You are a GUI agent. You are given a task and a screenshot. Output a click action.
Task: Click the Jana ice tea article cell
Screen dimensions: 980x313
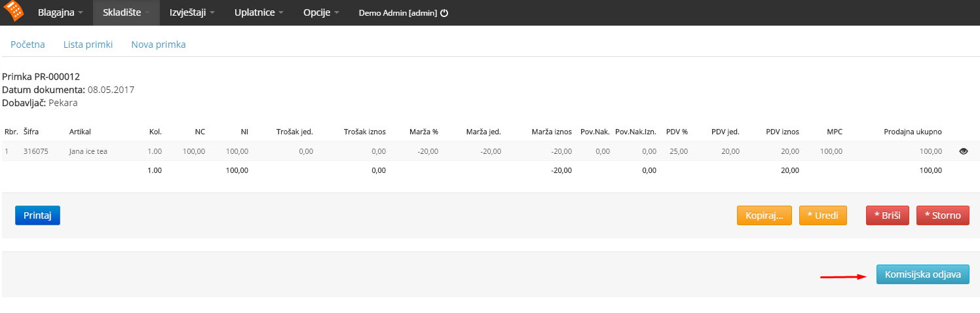pyautogui.click(x=88, y=151)
